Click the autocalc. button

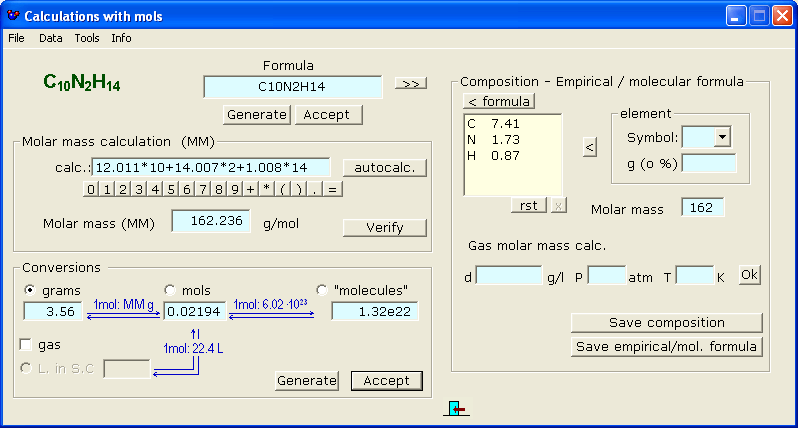click(x=385, y=167)
